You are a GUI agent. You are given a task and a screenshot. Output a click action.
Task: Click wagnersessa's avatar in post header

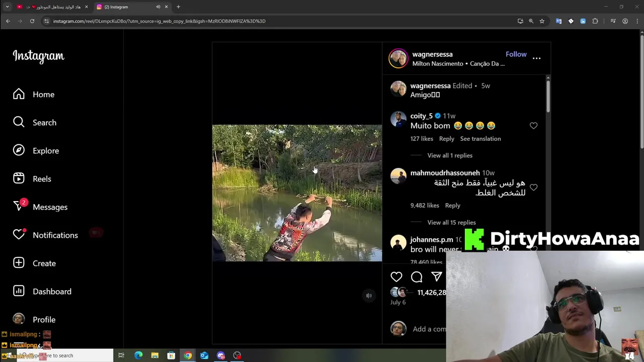[398, 58]
